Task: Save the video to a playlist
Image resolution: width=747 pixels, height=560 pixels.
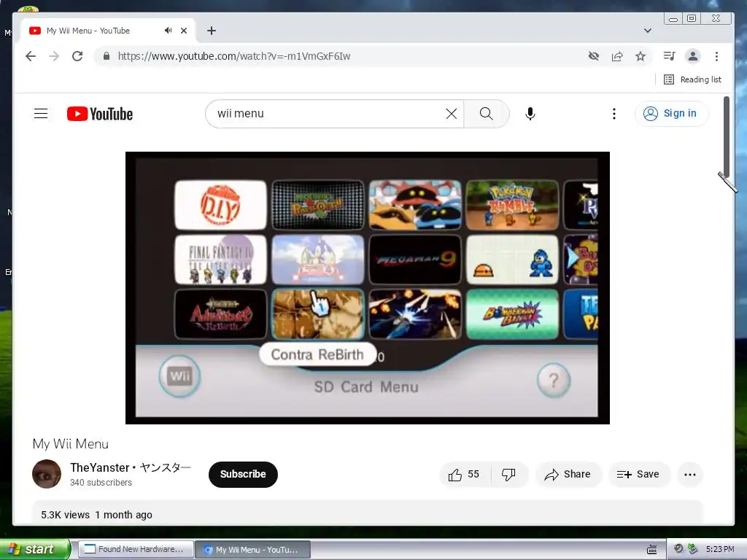Action: pos(638,474)
